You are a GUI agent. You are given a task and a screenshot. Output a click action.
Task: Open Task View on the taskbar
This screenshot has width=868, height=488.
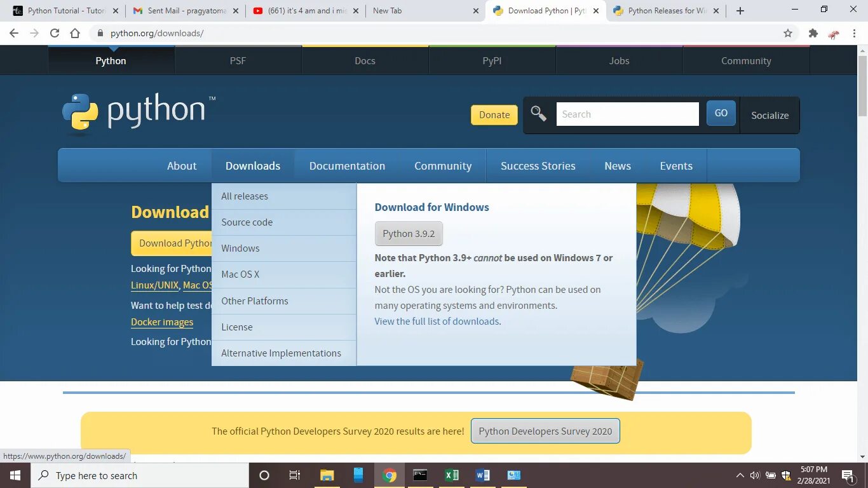295,475
